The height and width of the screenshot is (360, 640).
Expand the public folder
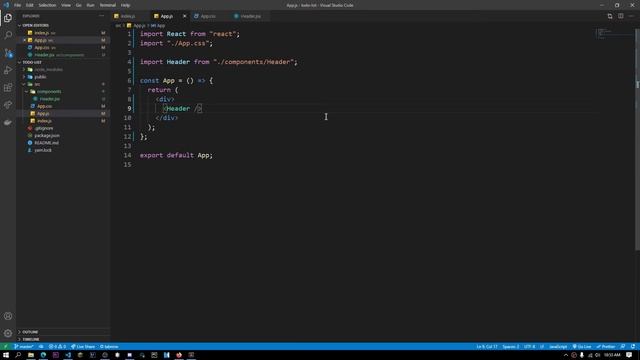40,77
